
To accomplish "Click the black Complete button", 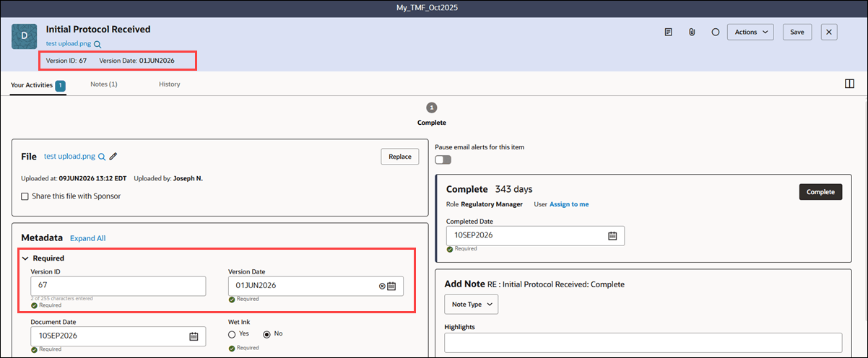I will [820, 191].
